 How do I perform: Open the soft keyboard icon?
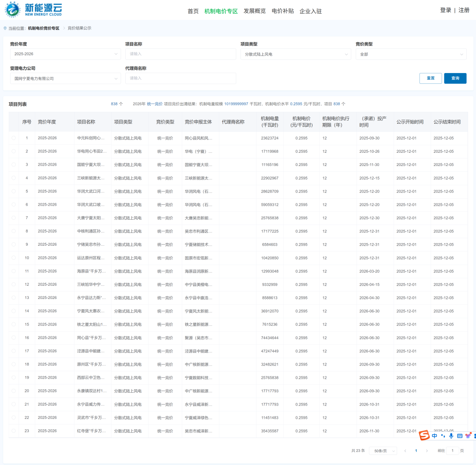(460, 436)
